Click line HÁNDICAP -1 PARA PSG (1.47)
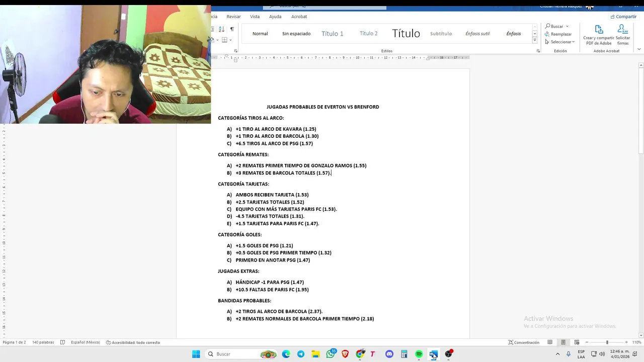644x362 pixels. pyautogui.click(x=270, y=283)
